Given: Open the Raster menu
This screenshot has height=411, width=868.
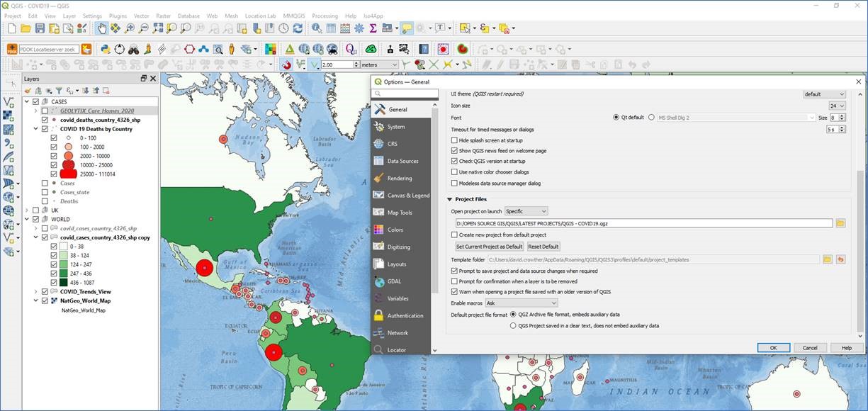Looking at the screenshot, I should click(x=163, y=16).
